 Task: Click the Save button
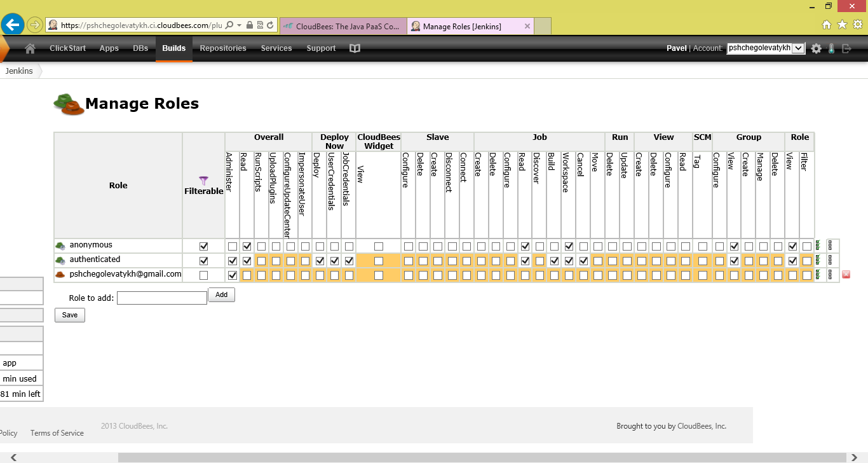click(x=70, y=315)
